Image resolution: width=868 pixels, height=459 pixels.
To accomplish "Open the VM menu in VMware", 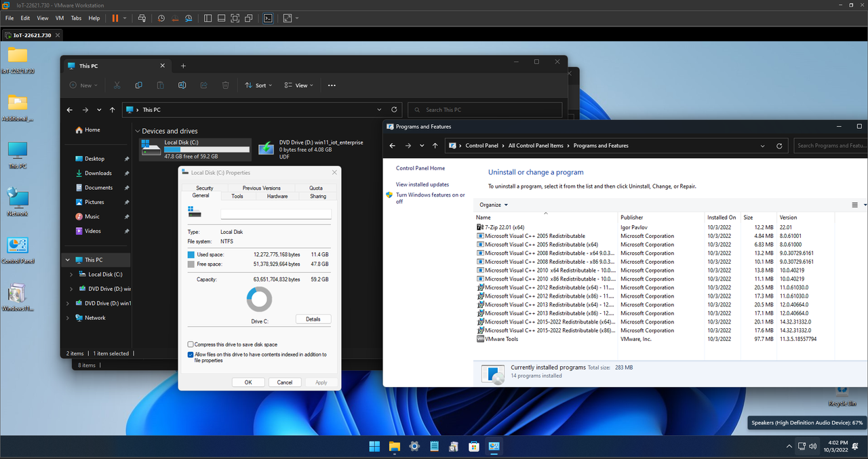I will (x=58, y=18).
